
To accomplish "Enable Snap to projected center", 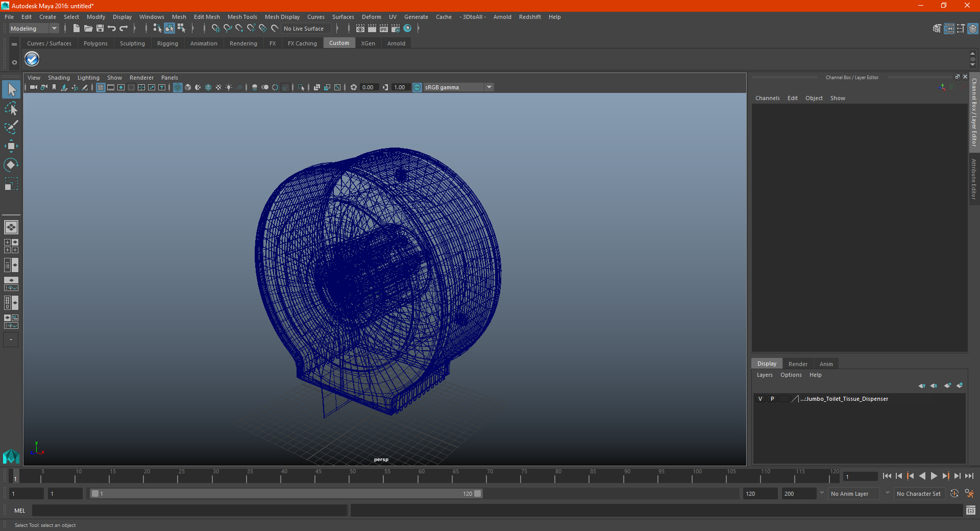I will tap(251, 29).
